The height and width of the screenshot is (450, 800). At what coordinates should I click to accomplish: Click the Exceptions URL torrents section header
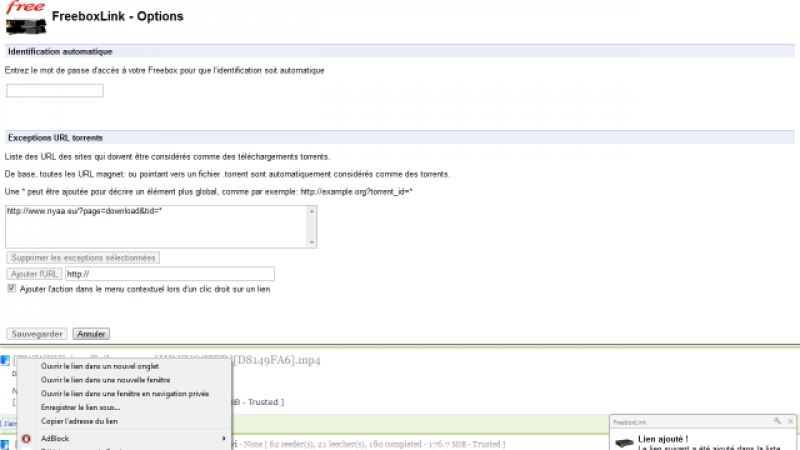(x=400, y=138)
